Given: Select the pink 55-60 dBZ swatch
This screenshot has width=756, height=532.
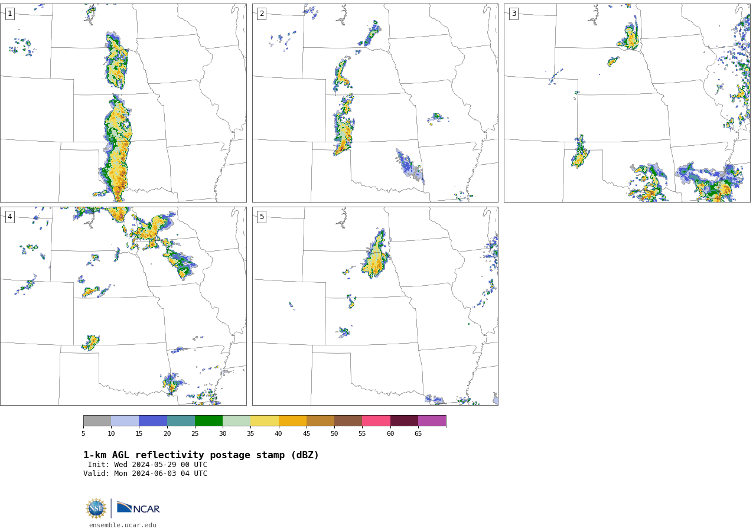Looking at the screenshot, I should (376, 421).
